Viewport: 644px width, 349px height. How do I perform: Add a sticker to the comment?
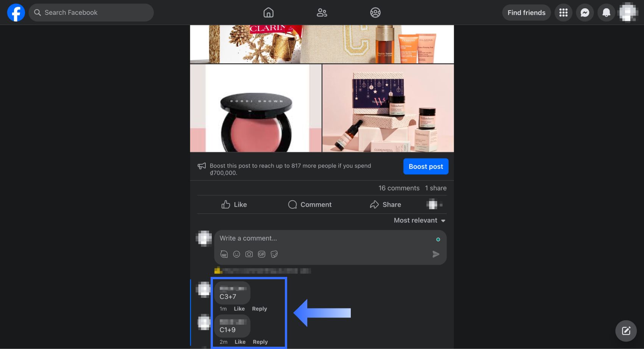click(x=274, y=254)
